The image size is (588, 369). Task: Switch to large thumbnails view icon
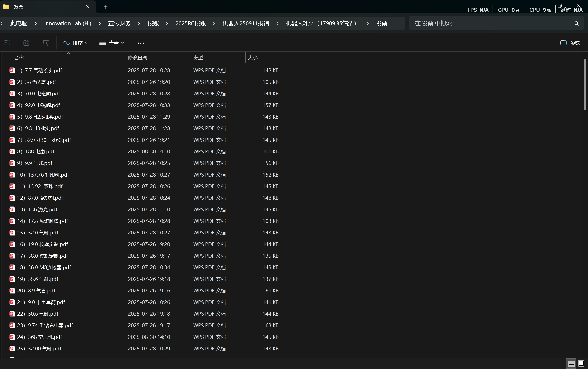point(581,364)
